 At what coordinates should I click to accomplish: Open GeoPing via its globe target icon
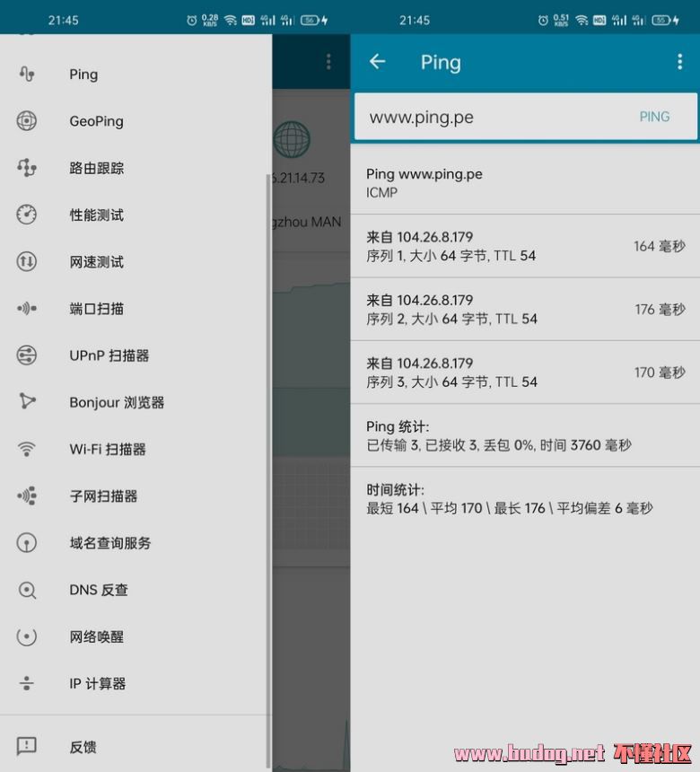(27, 121)
